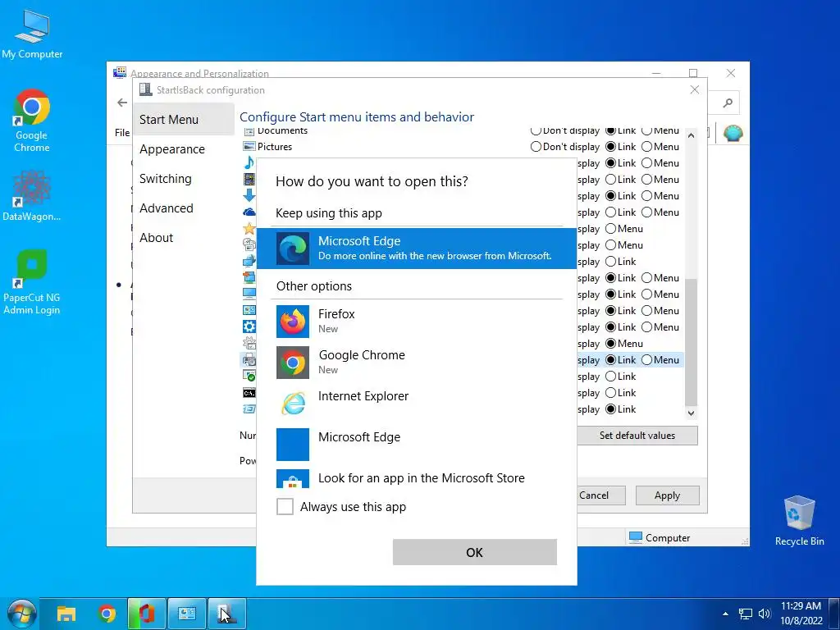Select the Command Prompt item icon
840x630 pixels.
(249, 393)
